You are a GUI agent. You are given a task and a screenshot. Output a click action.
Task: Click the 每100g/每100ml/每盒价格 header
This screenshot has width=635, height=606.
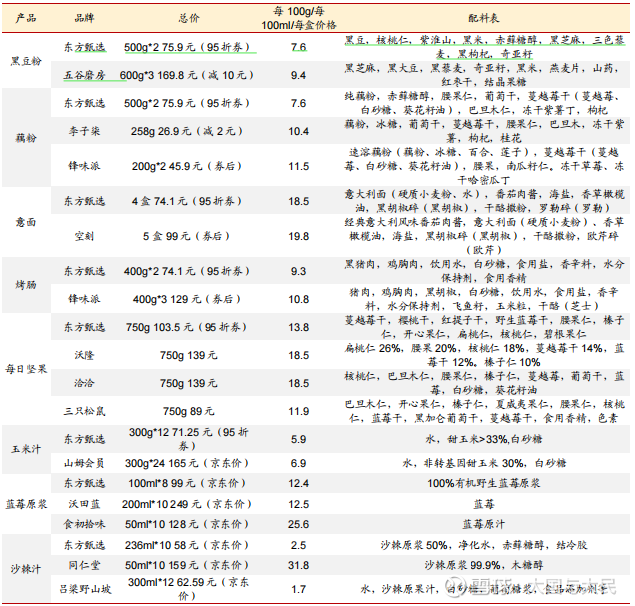coord(298,18)
